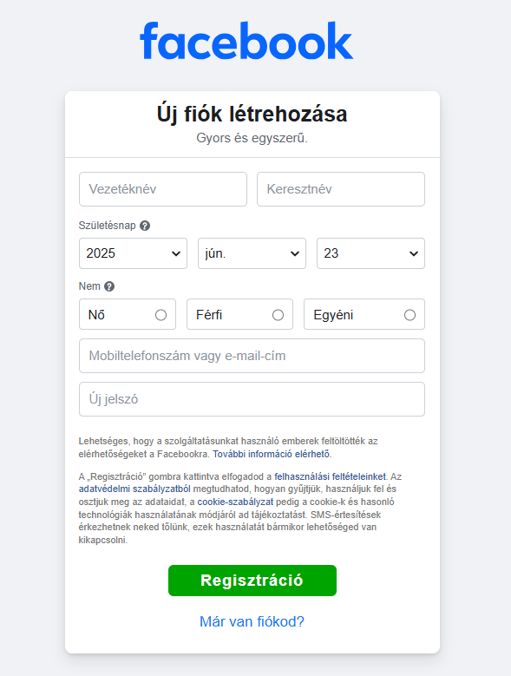Click the Vezetéknév input field
The width and height of the screenshot is (511, 676).
click(163, 189)
